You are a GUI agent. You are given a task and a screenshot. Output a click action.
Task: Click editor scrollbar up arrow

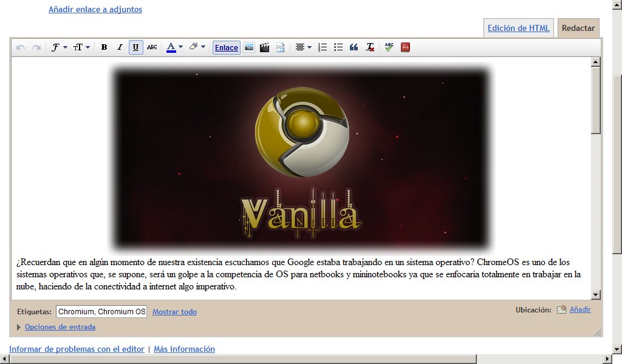point(595,62)
